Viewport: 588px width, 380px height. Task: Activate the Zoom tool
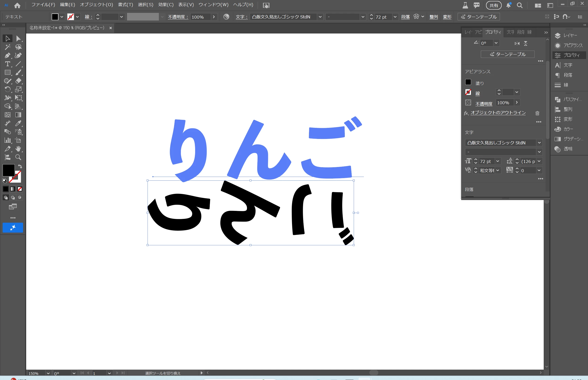pos(18,157)
